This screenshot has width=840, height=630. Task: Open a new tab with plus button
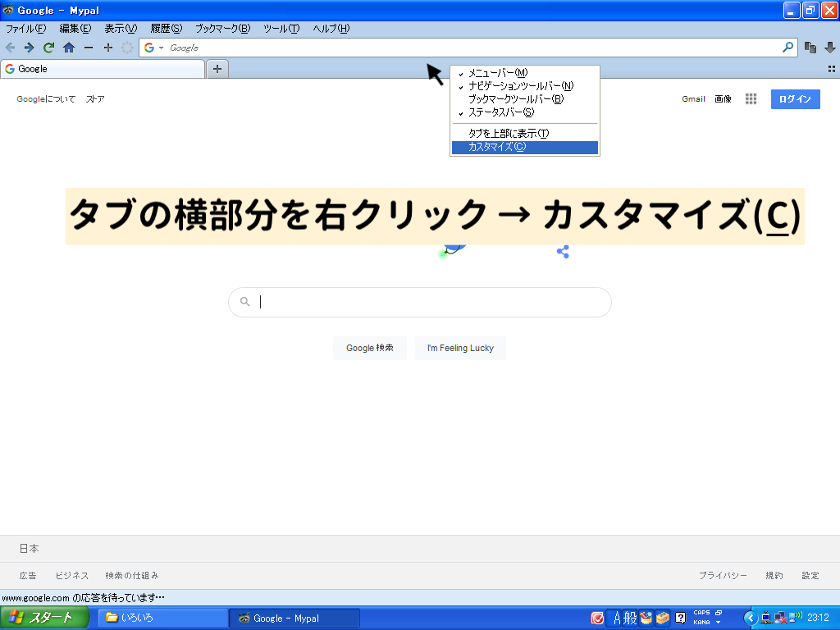point(217,69)
